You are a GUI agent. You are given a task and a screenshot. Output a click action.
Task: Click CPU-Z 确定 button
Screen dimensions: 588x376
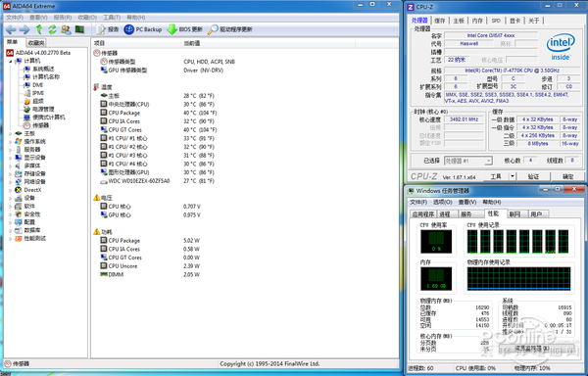(568, 176)
